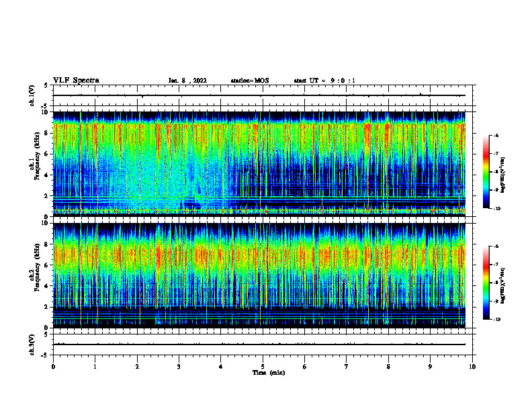Click time axis tick label "1"

click(95, 367)
